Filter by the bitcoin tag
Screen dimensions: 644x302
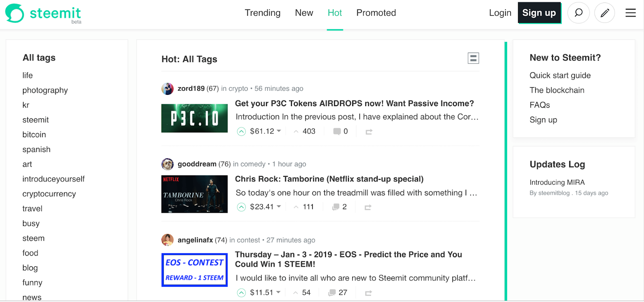(x=34, y=135)
